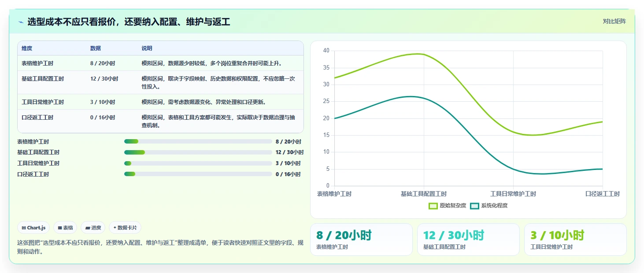The image size is (644, 273).
Task: Click the footer summary text starting 这张图把
Action: click(x=160, y=247)
